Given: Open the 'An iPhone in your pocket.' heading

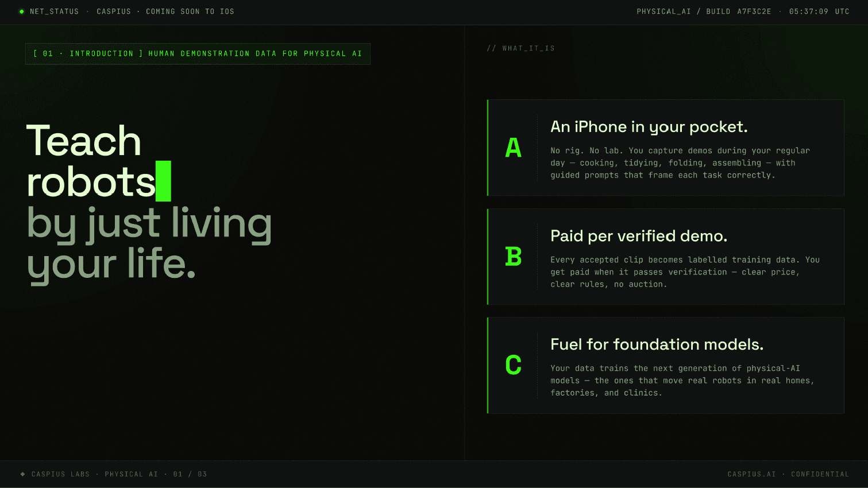Looking at the screenshot, I should pos(649,127).
